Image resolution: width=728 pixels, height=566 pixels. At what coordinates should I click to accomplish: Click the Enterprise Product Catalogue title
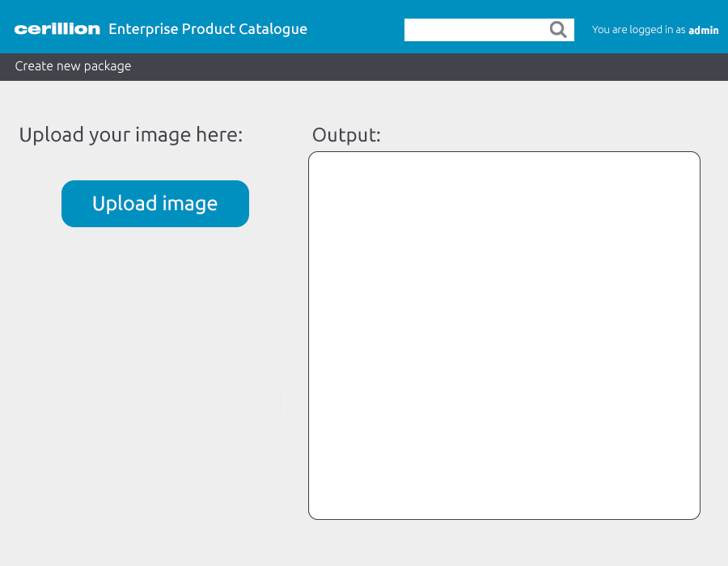click(208, 28)
